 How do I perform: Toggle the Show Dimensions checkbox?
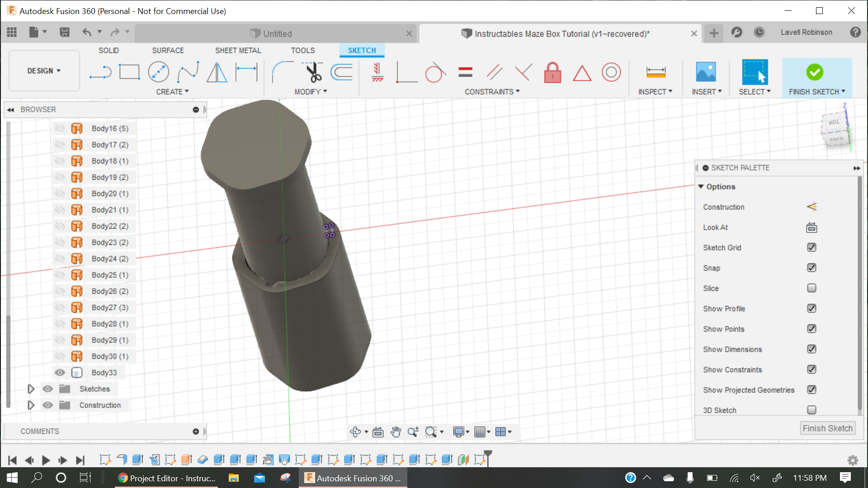(x=811, y=349)
